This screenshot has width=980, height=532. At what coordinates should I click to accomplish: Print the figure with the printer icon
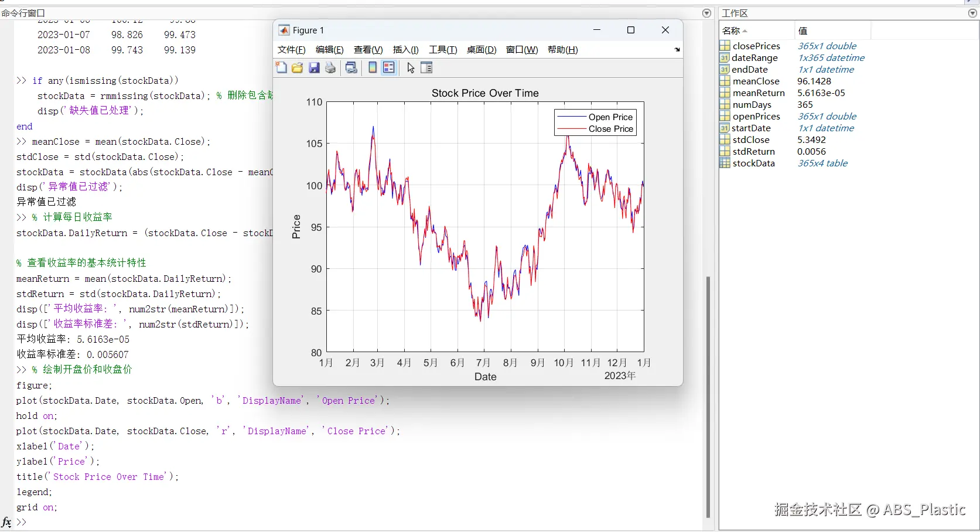331,68
